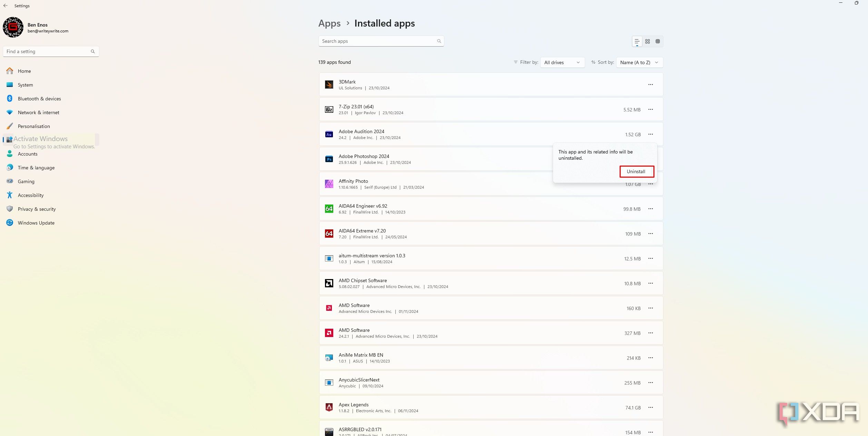The height and width of the screenshot is (436, 868).
Task: Click the Apps breadcrumb link
Action: (329, 23)
